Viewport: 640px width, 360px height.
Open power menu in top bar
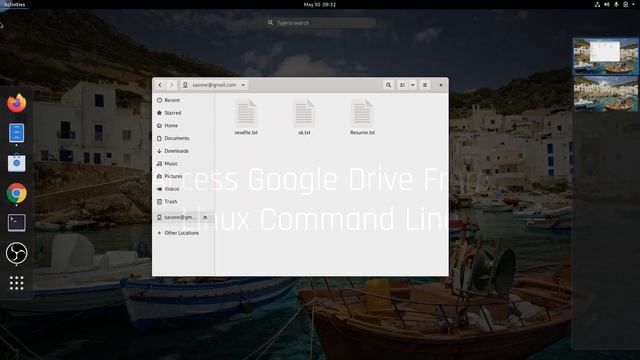tap(626, 4)
